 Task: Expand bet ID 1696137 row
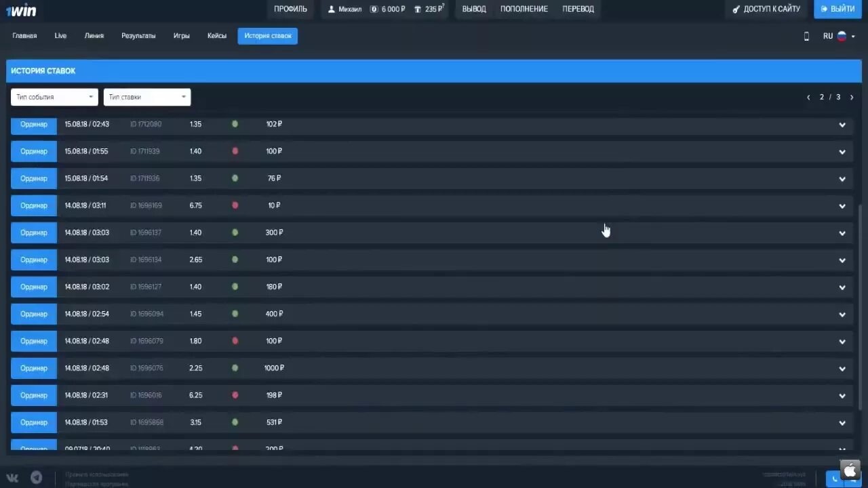point(842,233)
